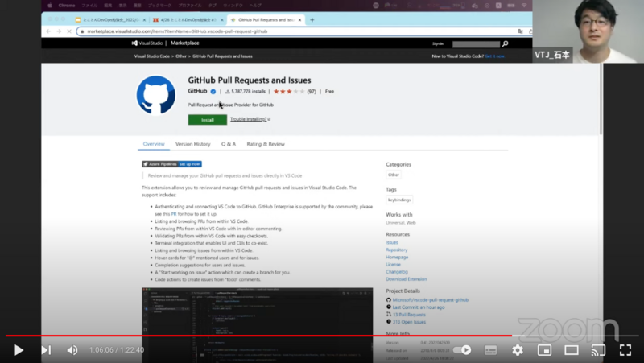Click the page vertical scrollbar
644x363 pixels.
pyautogui.click(x=601, y=98)
